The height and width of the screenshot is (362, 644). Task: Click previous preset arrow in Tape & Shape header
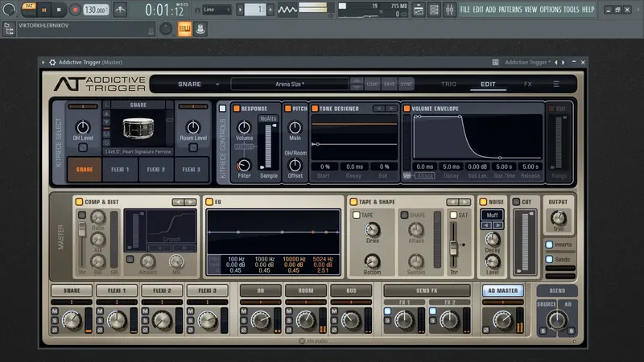pos(452,202)
